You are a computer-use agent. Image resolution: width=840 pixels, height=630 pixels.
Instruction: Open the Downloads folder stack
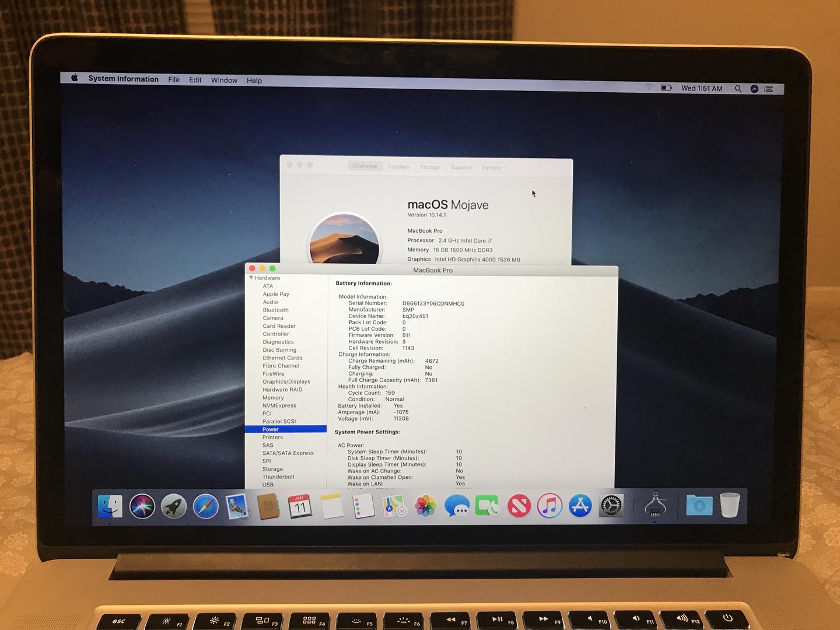[699, 506]
